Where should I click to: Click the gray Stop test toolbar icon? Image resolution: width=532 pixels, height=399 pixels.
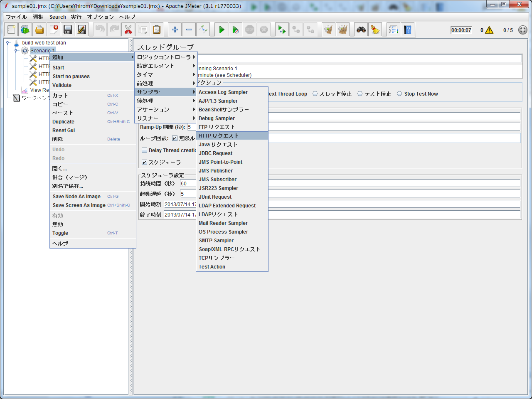[x=250, y=30]
